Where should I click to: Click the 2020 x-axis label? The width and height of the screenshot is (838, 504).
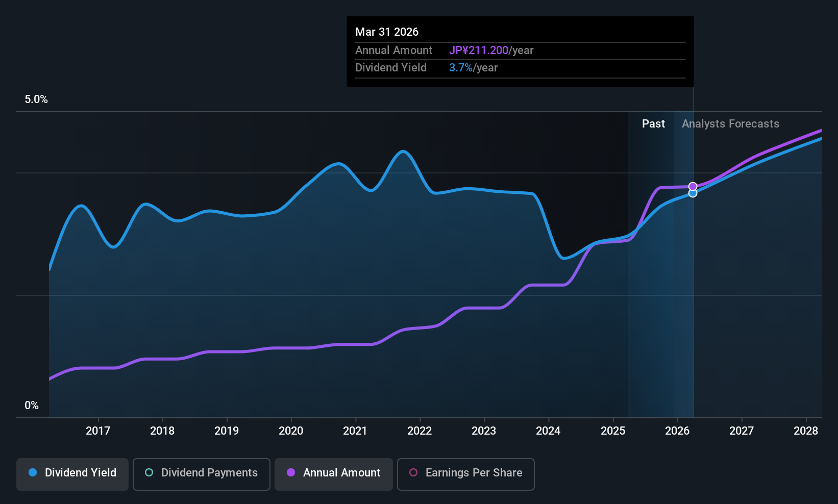tap(291, 431)
